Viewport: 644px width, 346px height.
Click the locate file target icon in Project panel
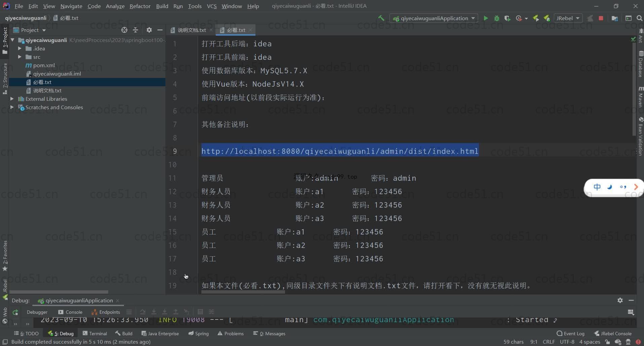(x=124, y=30)
